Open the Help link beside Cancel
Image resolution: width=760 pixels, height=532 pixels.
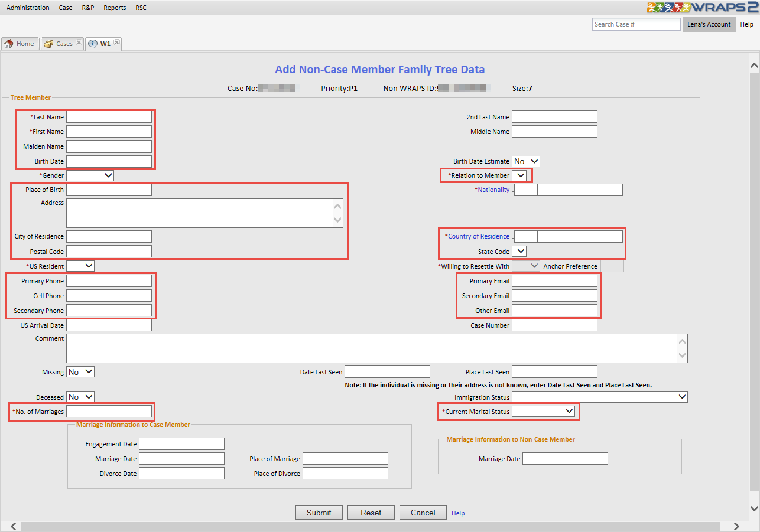click(x=458, y=513)
